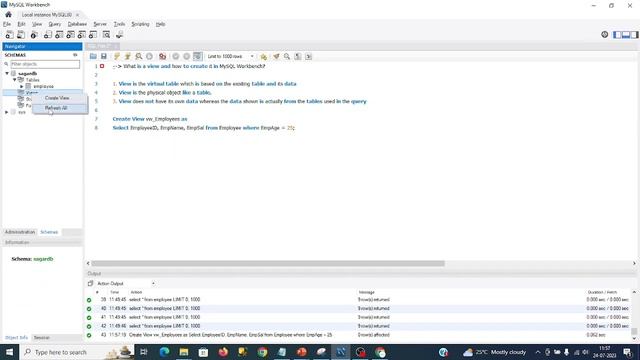Screen dimensions: 640x360
Task: Stop query execution icon
Action: [149, 56]
